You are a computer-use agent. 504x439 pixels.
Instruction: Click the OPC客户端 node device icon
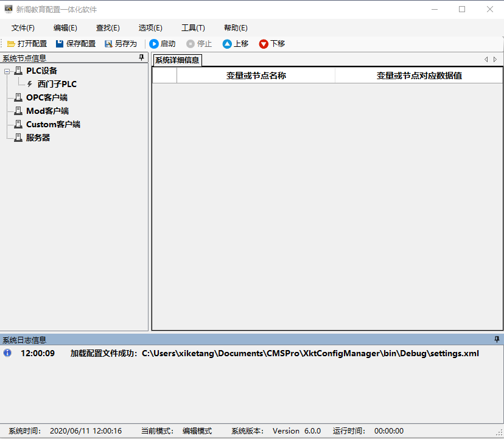(19, 97)
